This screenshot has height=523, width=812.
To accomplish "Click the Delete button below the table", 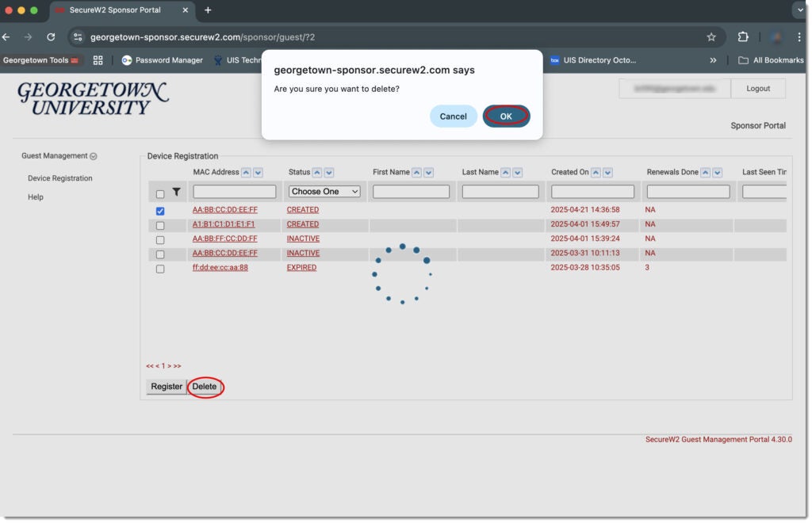I will [205, 387].
